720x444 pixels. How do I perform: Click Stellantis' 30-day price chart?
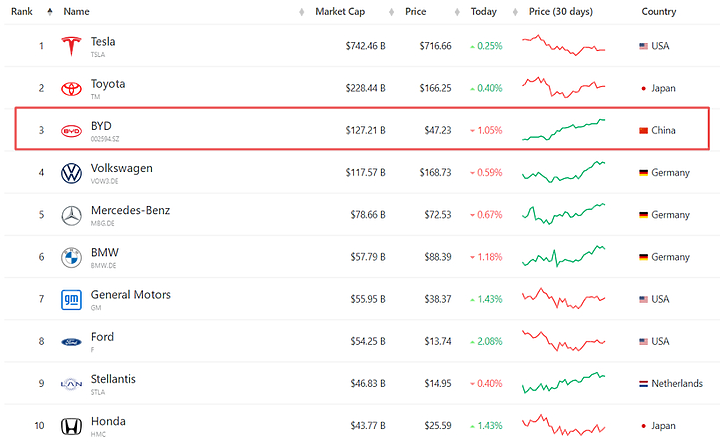click(563, 383)
